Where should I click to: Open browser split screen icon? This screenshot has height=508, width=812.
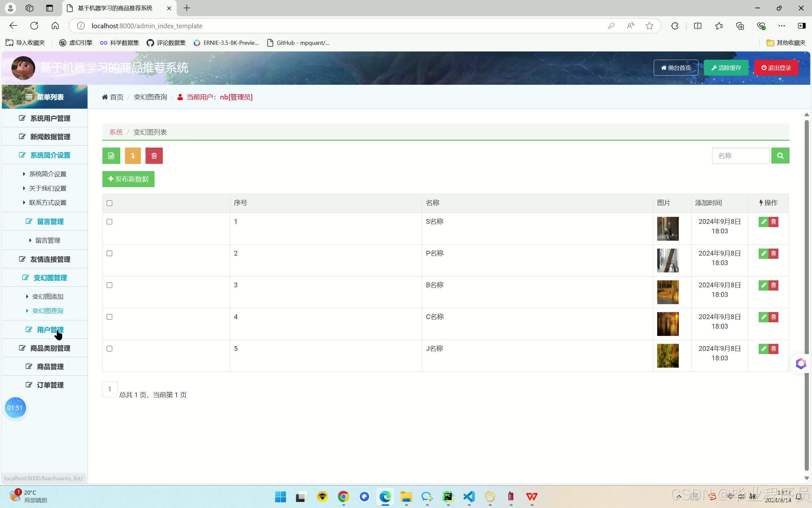click(x=697, y=26)
